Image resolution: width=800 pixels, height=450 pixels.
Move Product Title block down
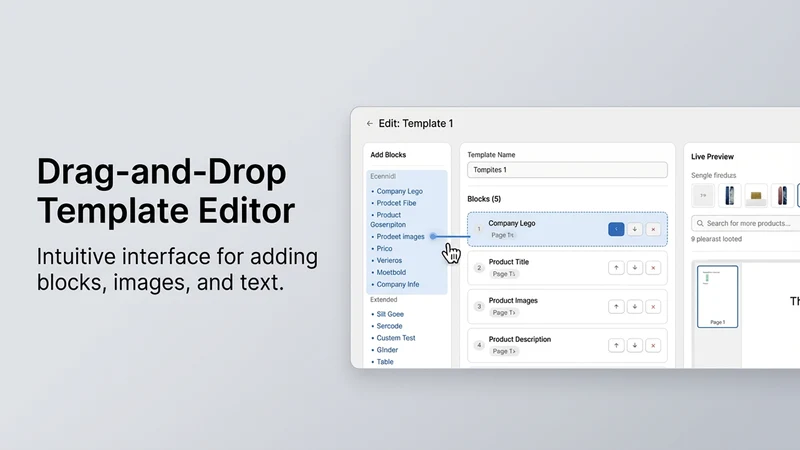click(x=635, y=268)
